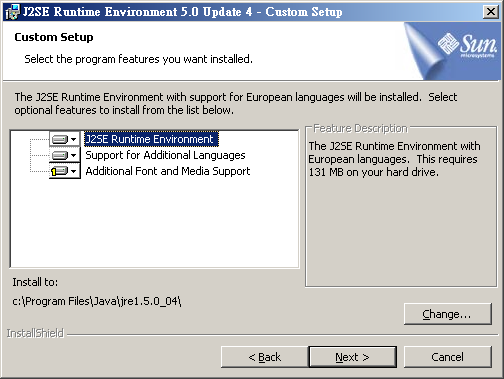Click the installer icon in the title bar
This screenshot has width=504, height=379.
(x=12, y=12)
